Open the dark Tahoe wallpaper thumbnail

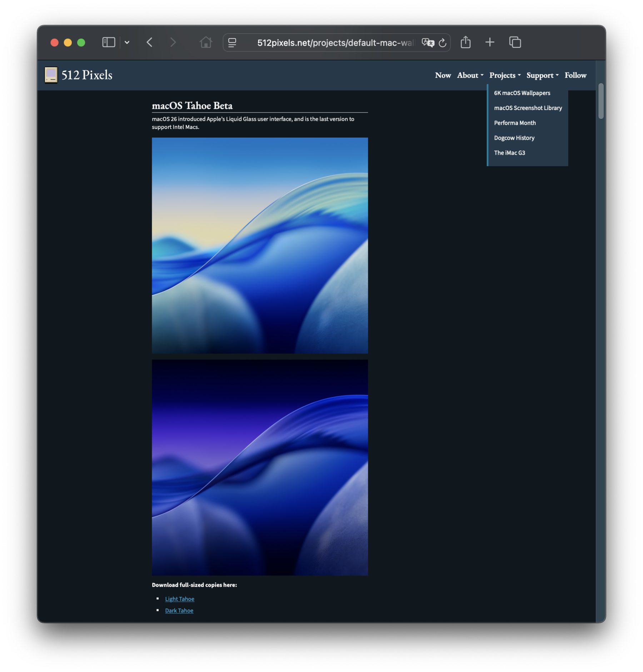pyautogui.click(x=260, y=467)
